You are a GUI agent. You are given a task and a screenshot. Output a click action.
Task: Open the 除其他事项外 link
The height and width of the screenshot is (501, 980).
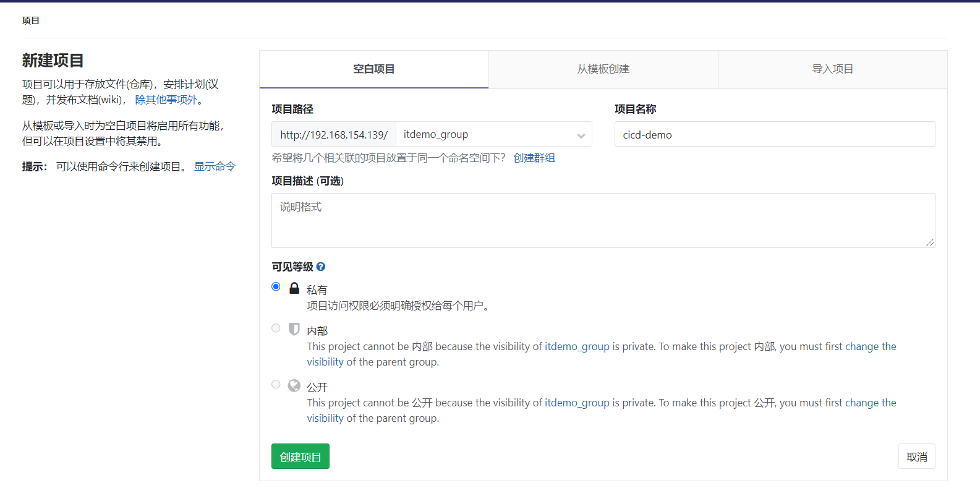pyautogui.click(x=166, y=100)
